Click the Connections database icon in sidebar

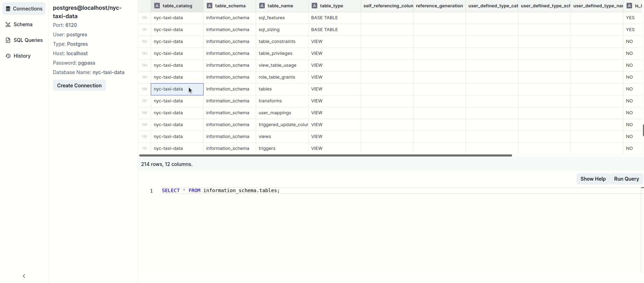click(x=8, y=9)
